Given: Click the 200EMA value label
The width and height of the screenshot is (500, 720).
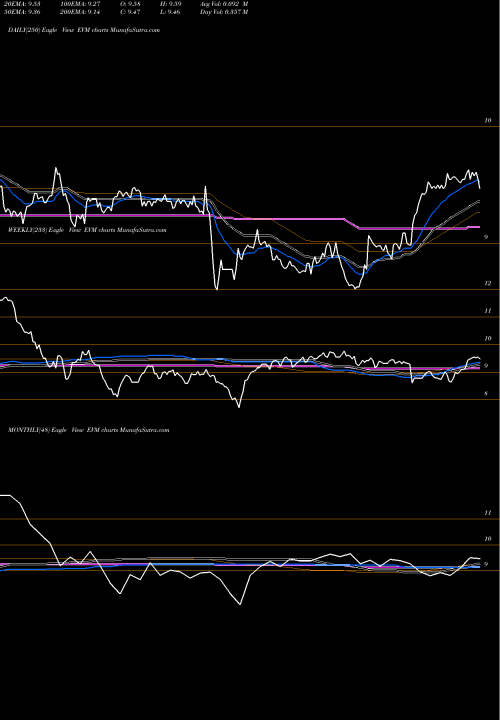Looking at the screenshot, I should (x=80, y=12).
